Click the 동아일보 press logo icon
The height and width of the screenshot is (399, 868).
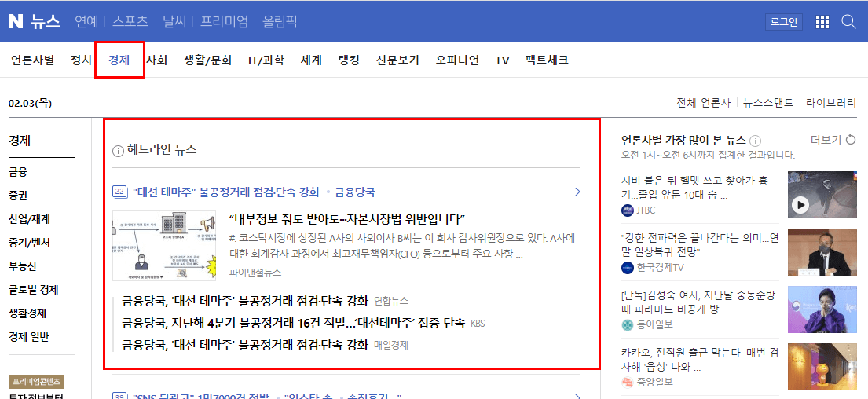[627, 325]
